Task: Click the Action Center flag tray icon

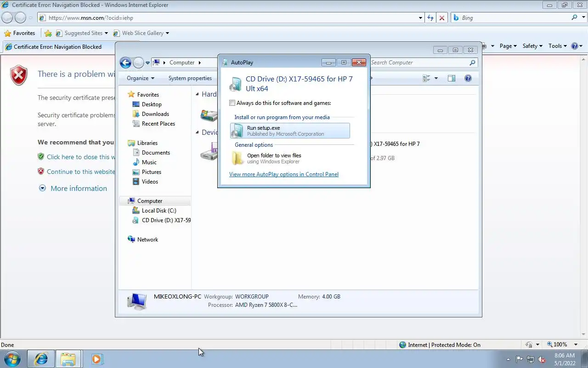Action: 520,359
